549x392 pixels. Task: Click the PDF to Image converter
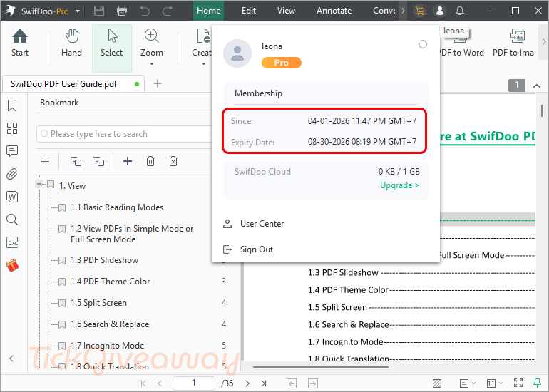point(513,43)
